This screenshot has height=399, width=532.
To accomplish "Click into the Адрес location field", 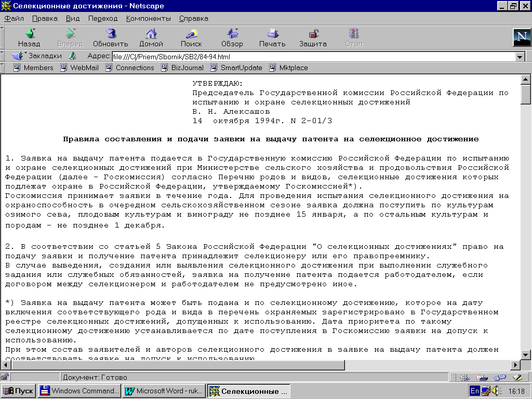I will (x=314, y=57).
